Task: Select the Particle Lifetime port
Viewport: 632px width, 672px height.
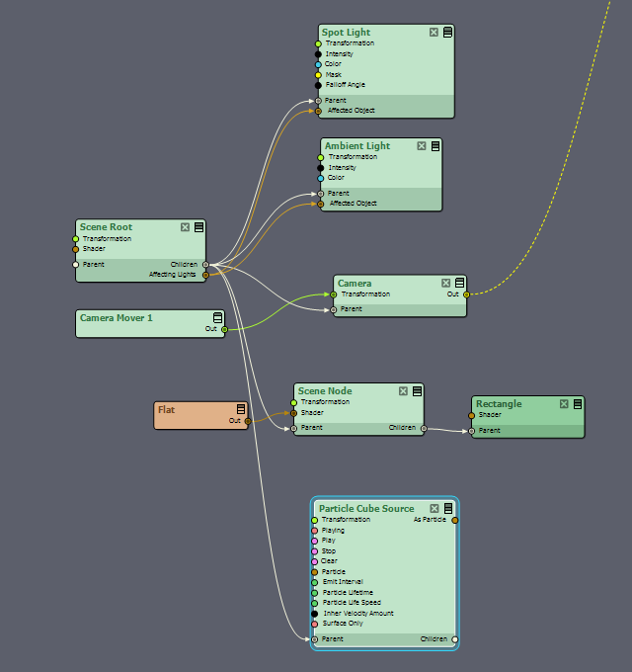Action: point(315,593)
